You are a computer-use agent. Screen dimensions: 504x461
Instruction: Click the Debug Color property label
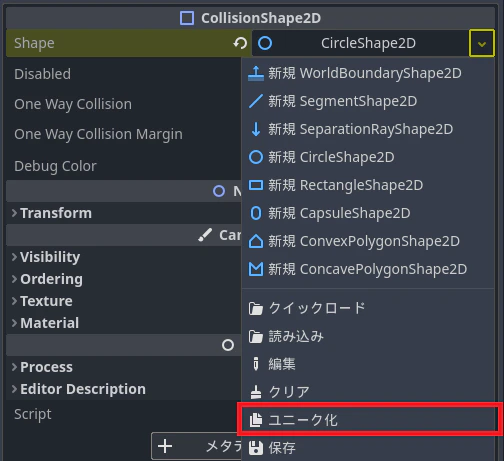point(55,166)
